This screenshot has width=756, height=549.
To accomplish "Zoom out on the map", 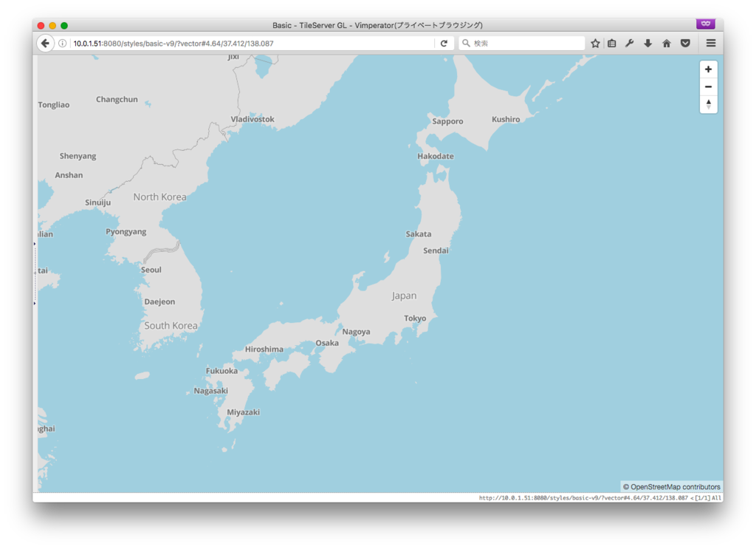I will point(708,87).
